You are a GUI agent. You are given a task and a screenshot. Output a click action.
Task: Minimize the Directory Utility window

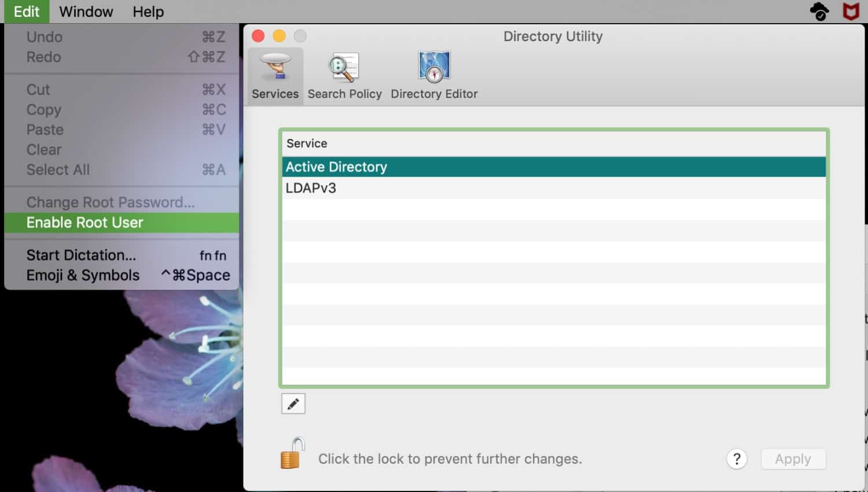point(279,36)
